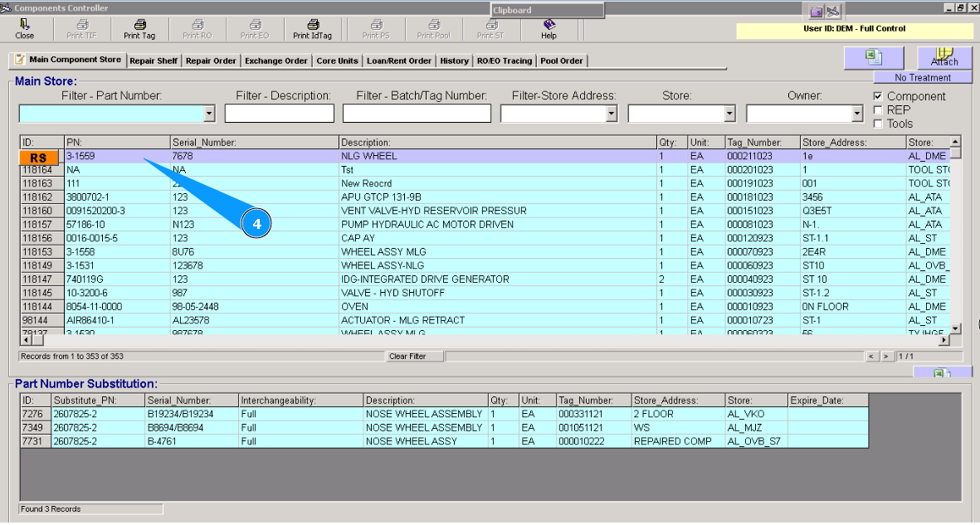This screenshot has width=980, height=525.
Task: Switch to the Loan/Rent Order tab
Action: point(399,61)
